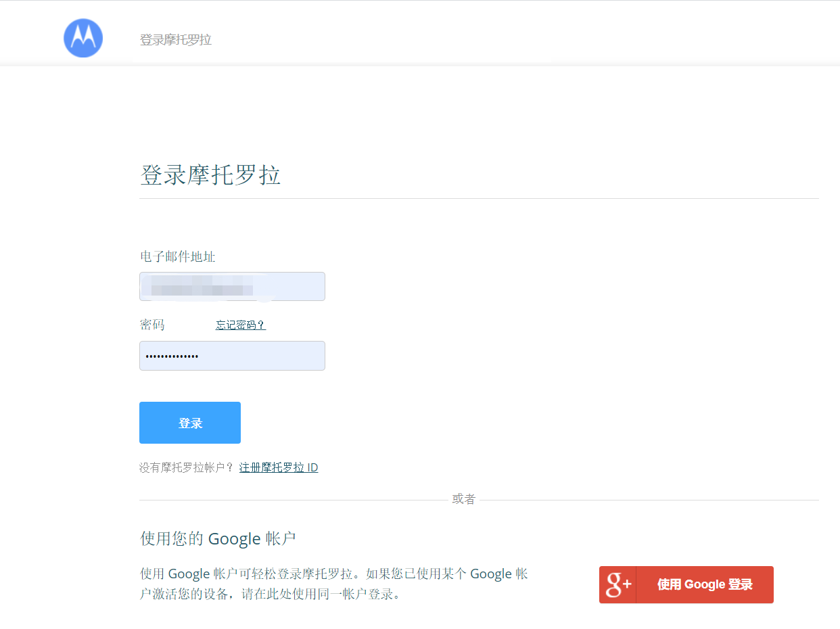Click the blue 登录 button
This screenshot has height=629, width=840.
190,423
